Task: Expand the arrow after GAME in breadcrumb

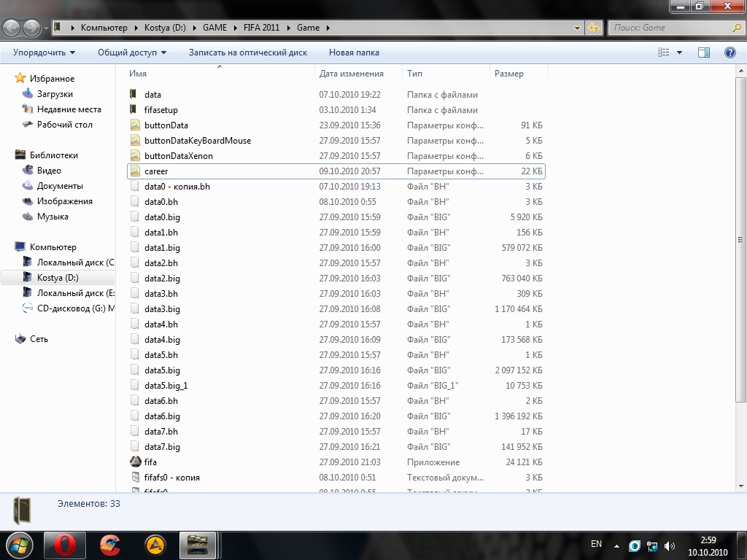Action: point(236,28)
